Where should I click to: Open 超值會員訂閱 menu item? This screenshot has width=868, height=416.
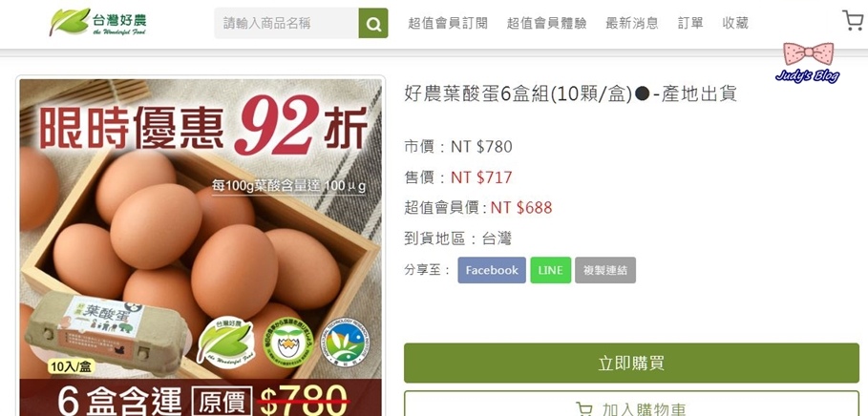pos(448,23)
